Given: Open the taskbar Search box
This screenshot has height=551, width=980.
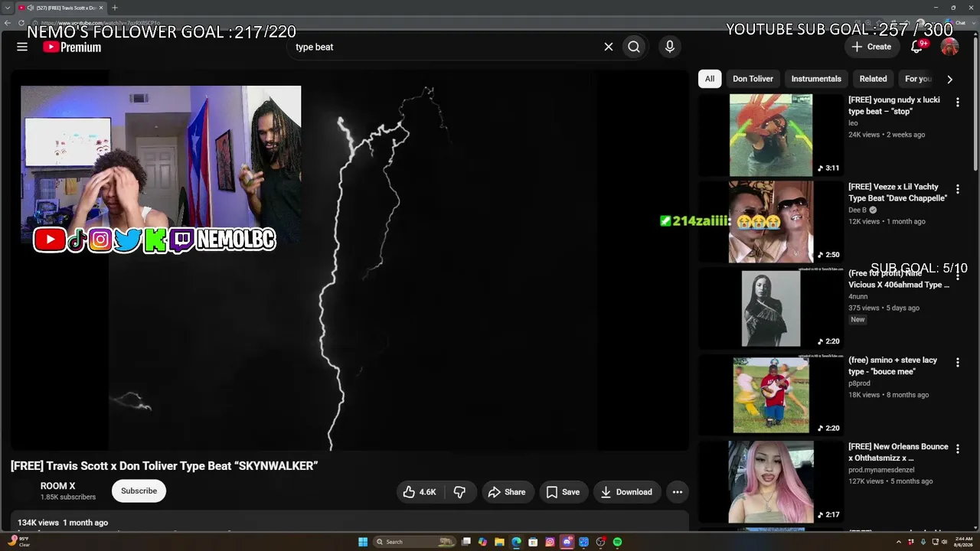Looking at the screenshot, I should pyautogui.click(x=413, y=542).
